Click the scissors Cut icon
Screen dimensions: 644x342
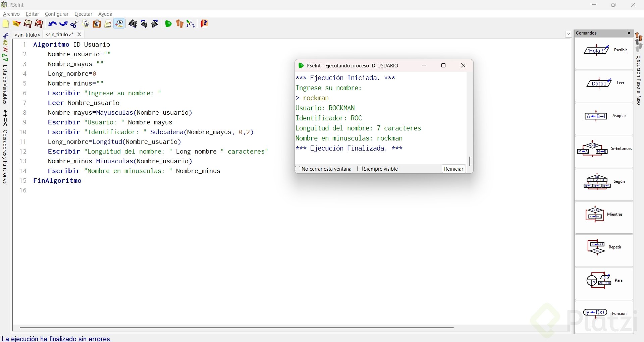click(x=74, y=24)
